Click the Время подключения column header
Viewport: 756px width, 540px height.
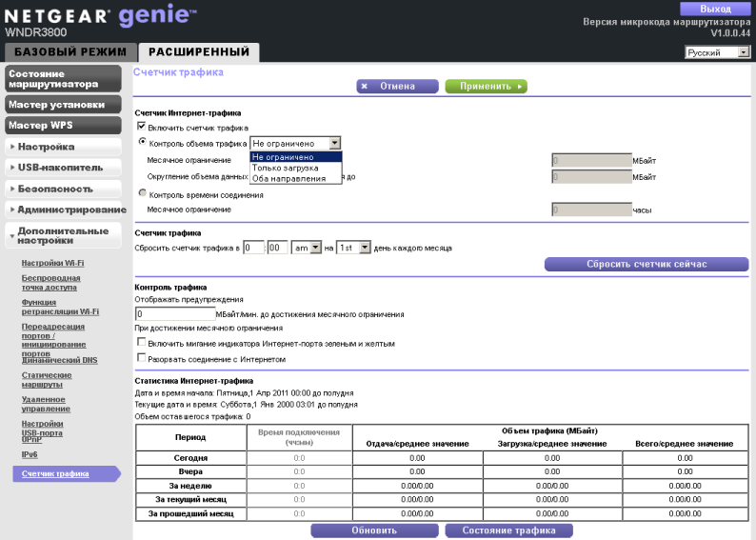click(299, 437)
